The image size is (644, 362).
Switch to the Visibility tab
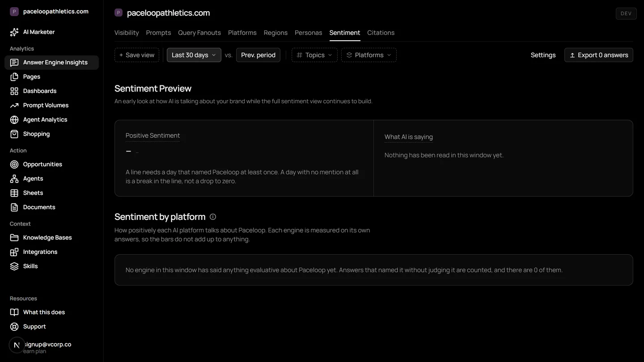point(127,33)
